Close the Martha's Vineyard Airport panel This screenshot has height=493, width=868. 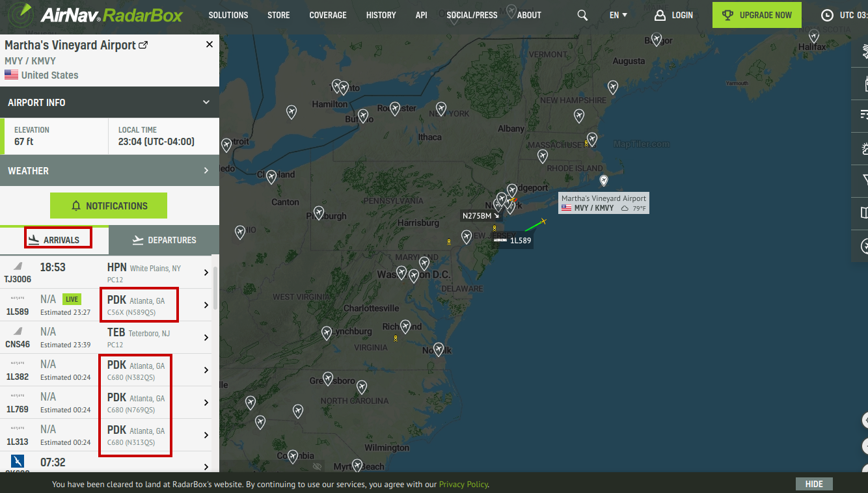pos(210,44)
